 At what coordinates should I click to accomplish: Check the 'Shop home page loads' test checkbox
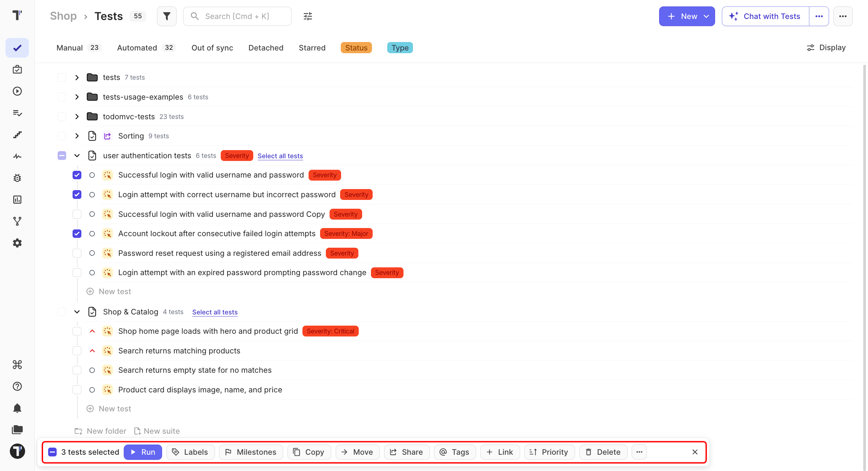pyautogui.click(x=77, y=331)
